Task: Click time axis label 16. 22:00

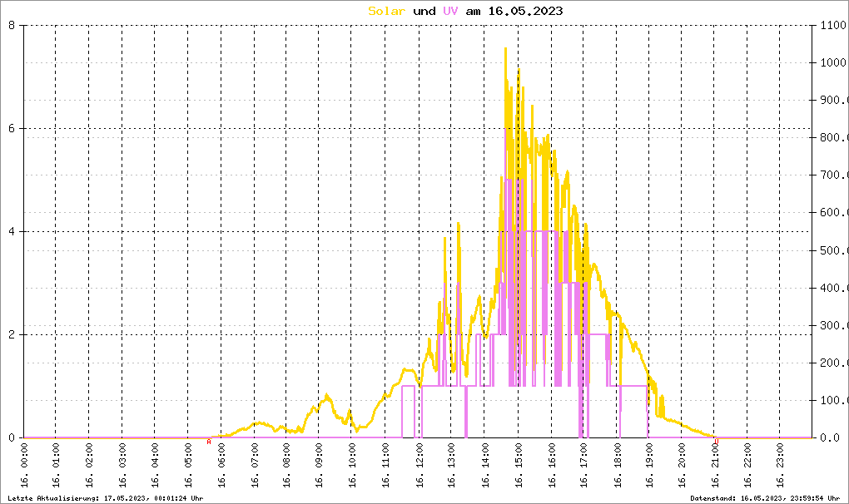Action: [x=747, y=465]
